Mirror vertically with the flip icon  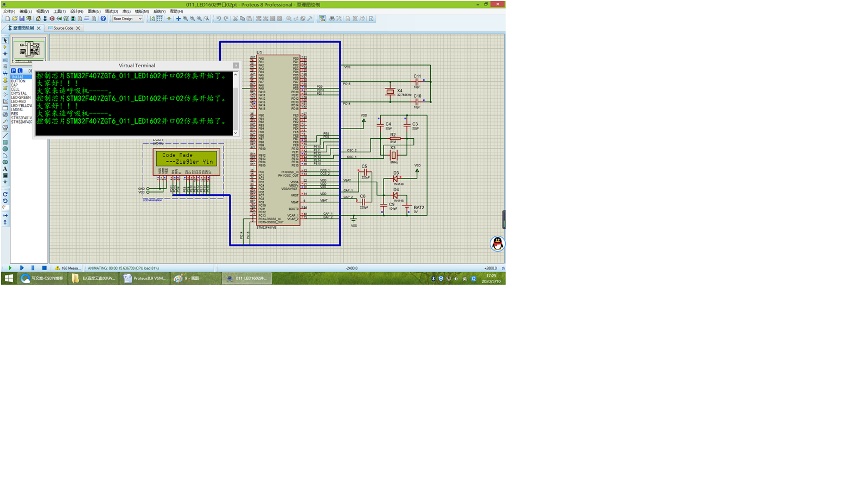click(x=5, y=222)
